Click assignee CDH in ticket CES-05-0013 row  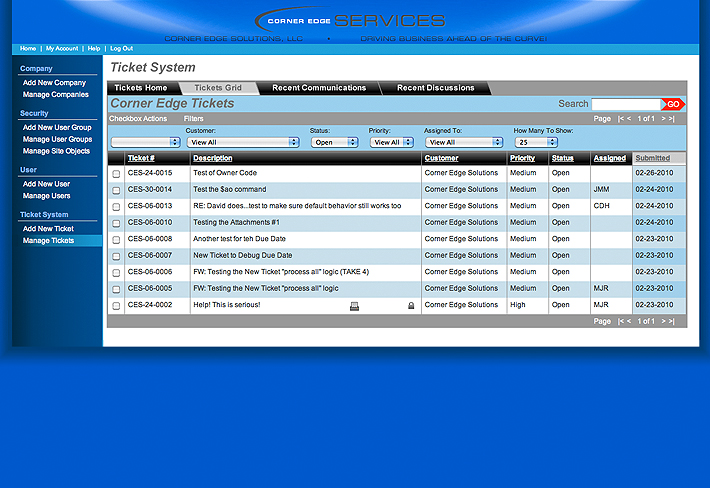(x=601, y=206)
